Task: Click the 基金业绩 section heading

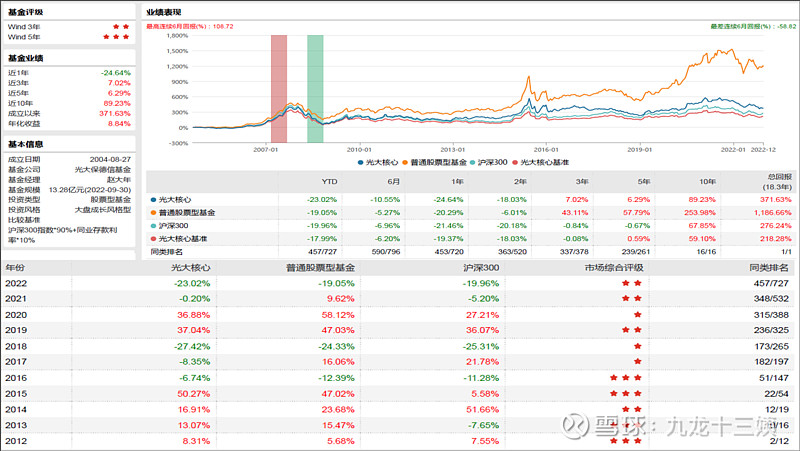Action: (26, 58)
